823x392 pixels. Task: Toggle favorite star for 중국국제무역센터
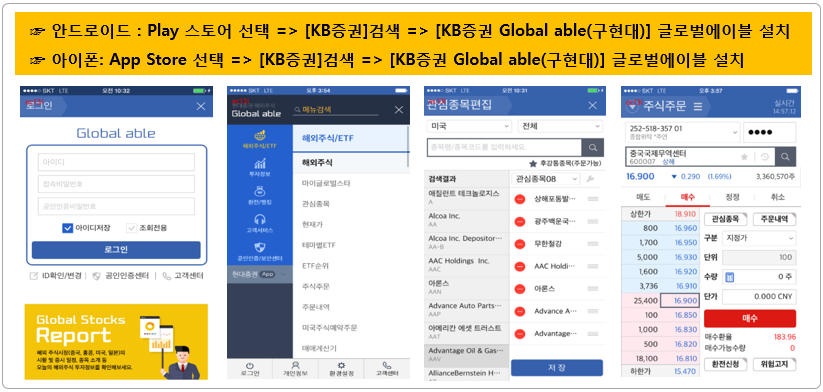[744, 157]
